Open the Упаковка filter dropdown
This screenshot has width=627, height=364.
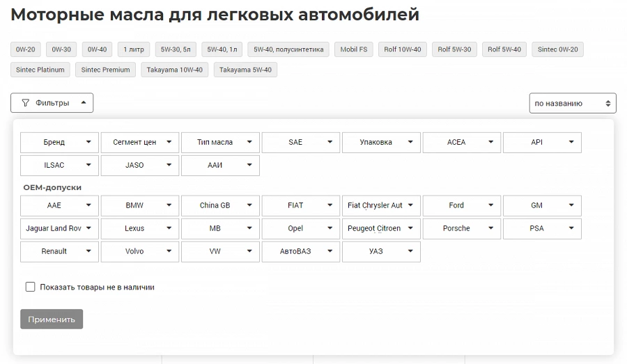382,142
